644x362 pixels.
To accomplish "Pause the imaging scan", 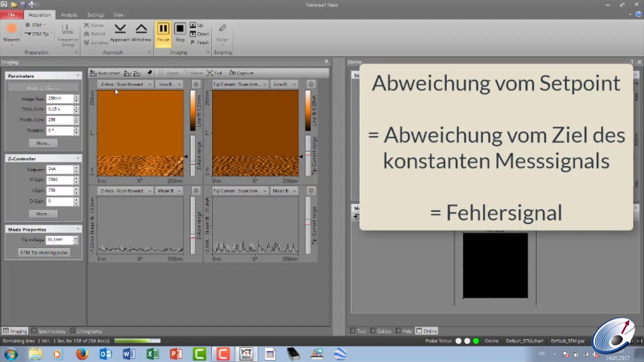I will (163, 33).
